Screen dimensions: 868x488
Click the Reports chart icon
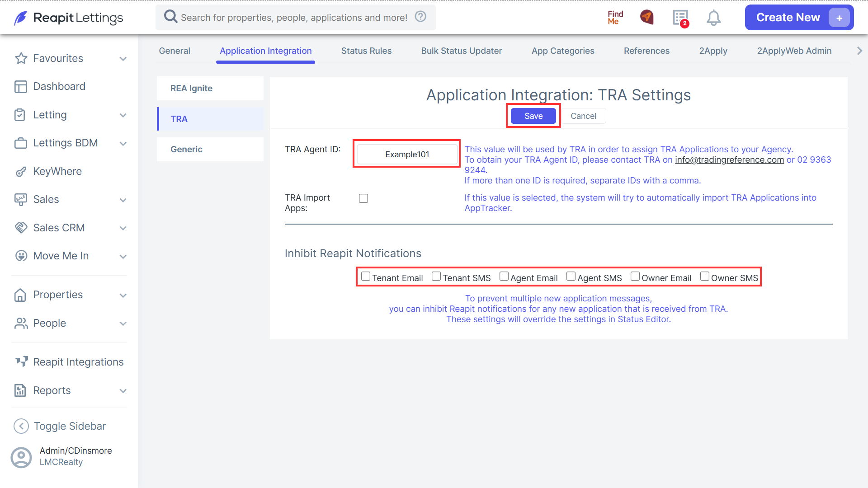tap(20, 390)
